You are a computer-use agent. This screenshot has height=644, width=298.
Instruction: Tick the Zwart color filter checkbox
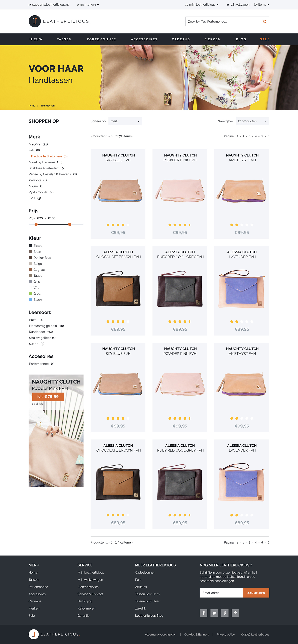tap(30, 246)
